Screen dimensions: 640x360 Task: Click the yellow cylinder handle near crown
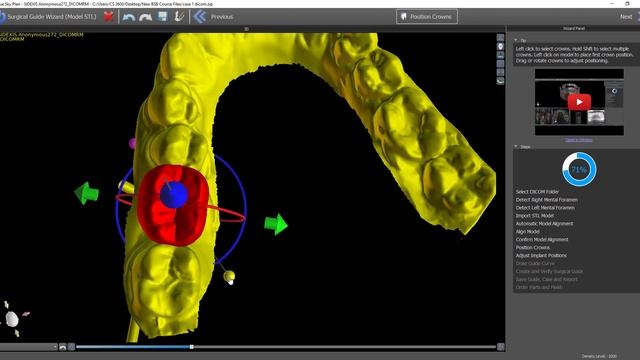pos(126,187)
